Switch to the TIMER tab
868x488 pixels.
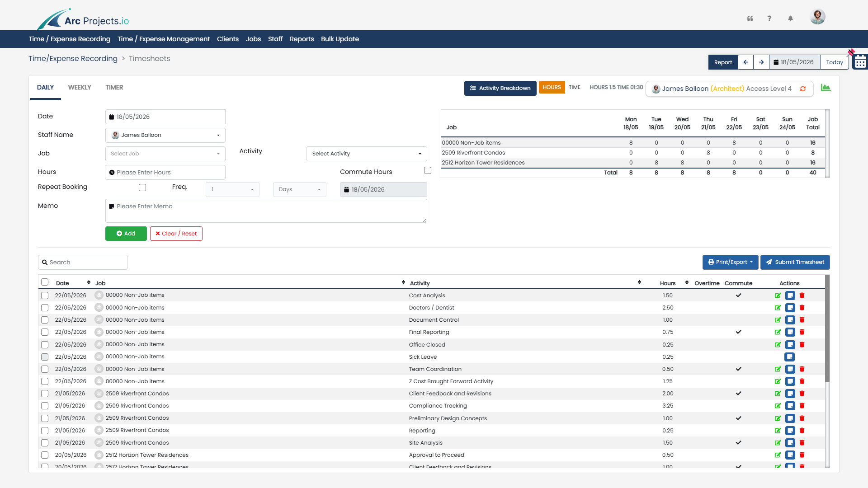pyautogui.click(x=114, y=88)
